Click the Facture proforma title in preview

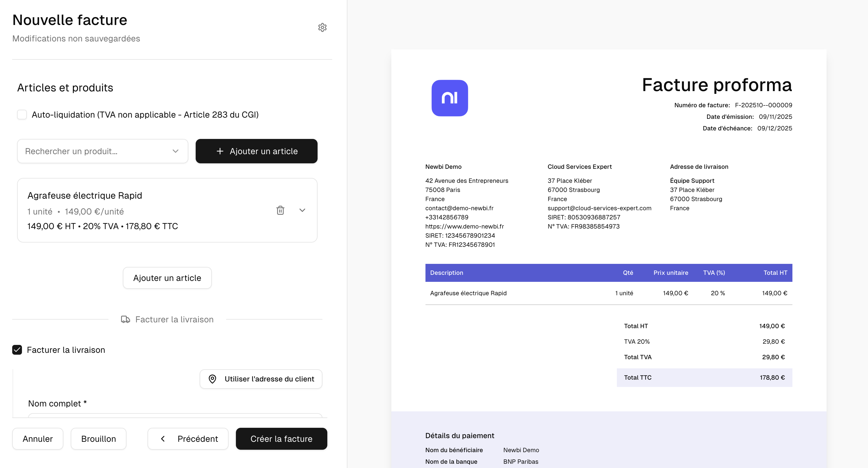716,85
